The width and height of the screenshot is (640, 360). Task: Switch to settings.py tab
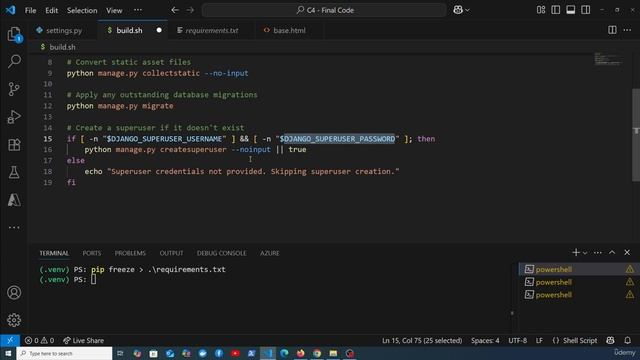(x=63, y=30)
